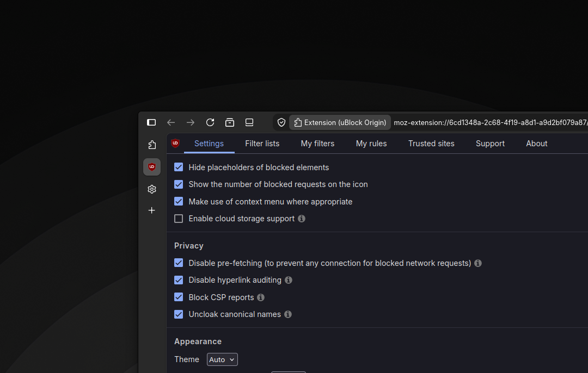Open info icon for cloud storage support
This screenshot has width=588, height=373.
[x=302, y=219]
